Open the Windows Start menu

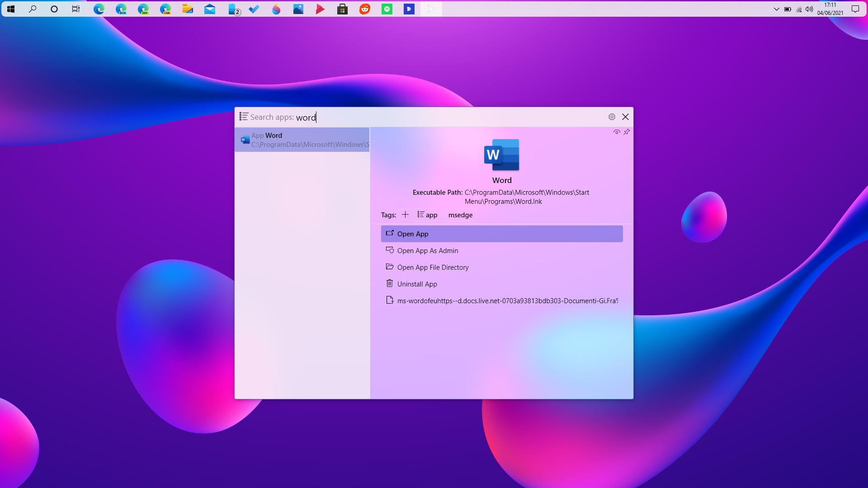coord(11,9)
